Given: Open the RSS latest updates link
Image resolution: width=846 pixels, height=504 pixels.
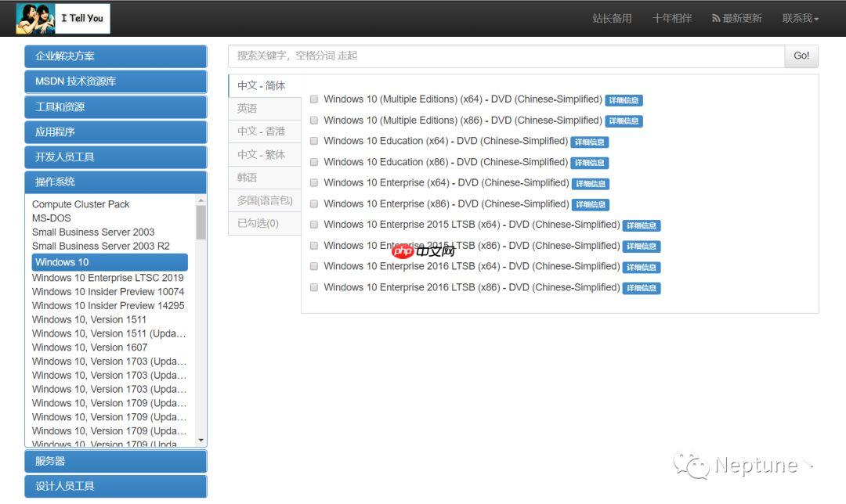Looking at the screenshot, I should click(x=736, y=18).
